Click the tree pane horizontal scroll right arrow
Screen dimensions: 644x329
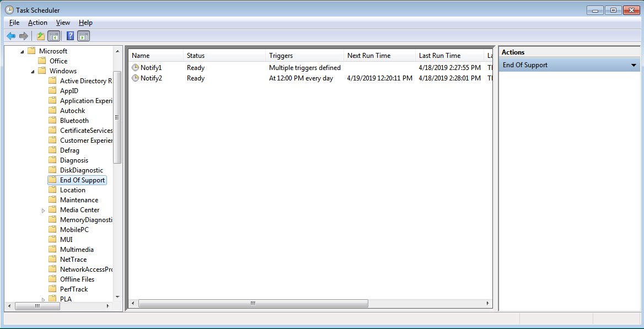[x=108, y=306]
